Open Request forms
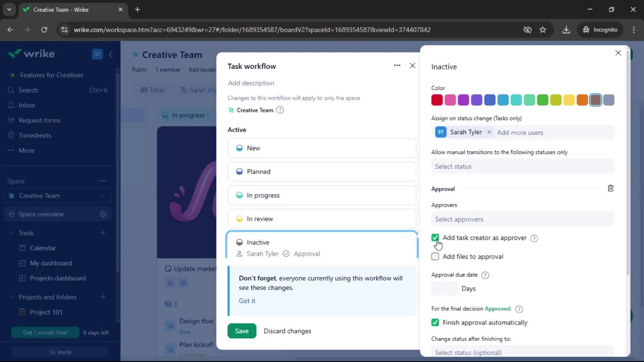644x362 pixels. pyautogui.click(x=39, y=120)
